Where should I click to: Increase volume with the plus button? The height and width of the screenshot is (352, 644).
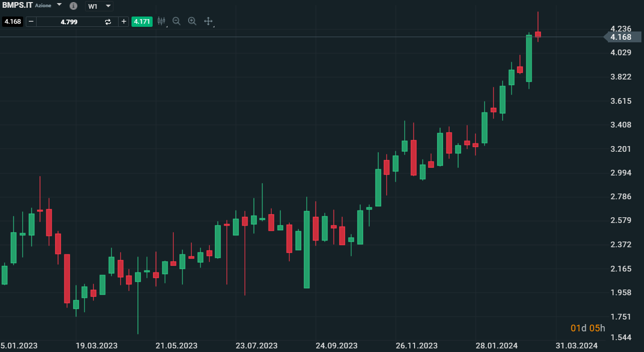click(124, 22)
